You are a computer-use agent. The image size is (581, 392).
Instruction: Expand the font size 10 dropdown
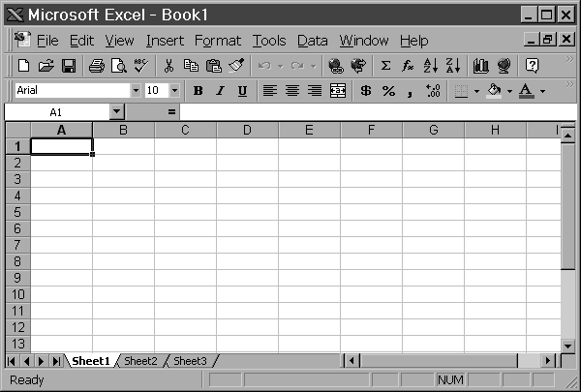[174, 90]
